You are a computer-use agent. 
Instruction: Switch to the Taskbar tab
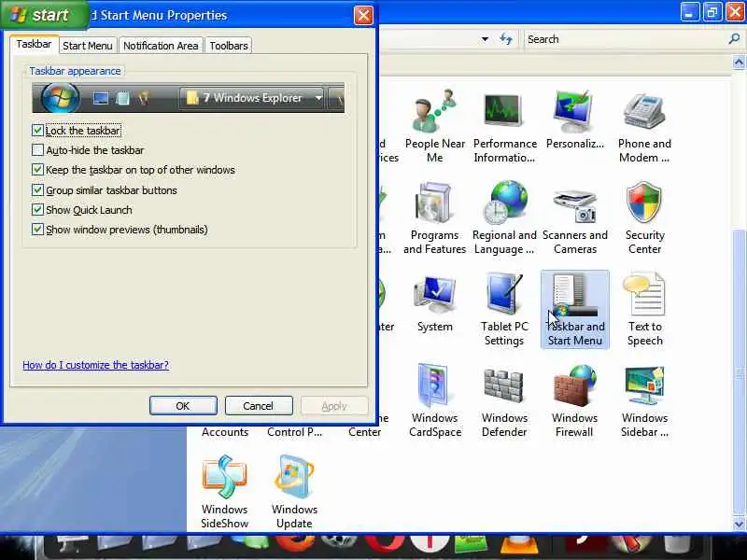(x=34, y=44)
